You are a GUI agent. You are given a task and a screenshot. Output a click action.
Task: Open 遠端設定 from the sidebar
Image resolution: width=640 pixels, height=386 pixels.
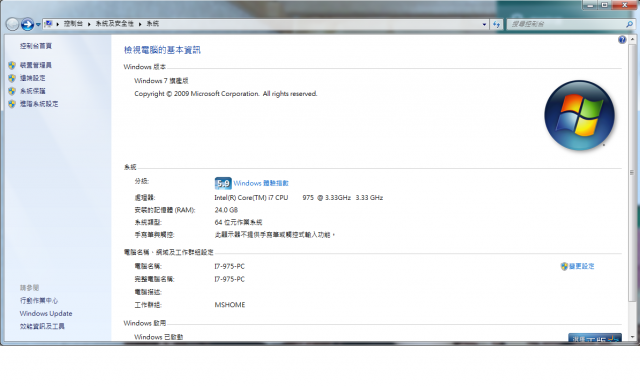[x=33, y=78]
